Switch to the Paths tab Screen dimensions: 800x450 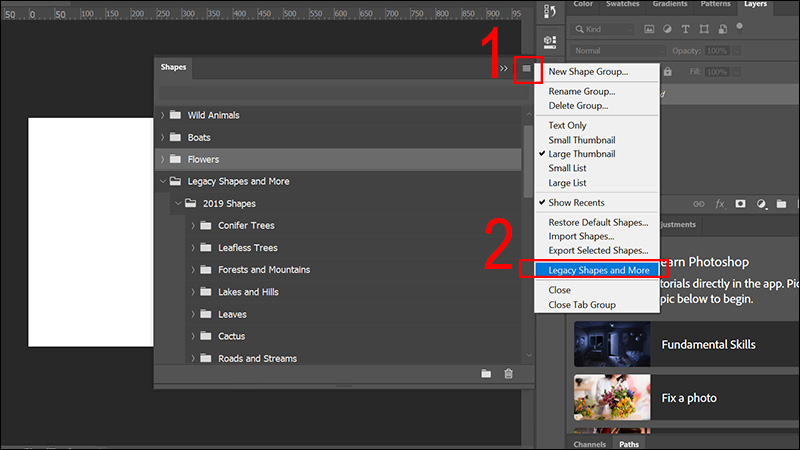(x=629, y=443)
